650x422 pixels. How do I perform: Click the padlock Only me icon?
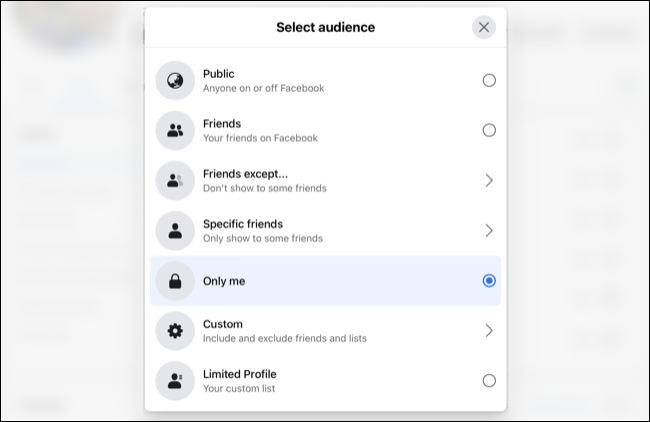pyautogui.click(x=175, y=281)
